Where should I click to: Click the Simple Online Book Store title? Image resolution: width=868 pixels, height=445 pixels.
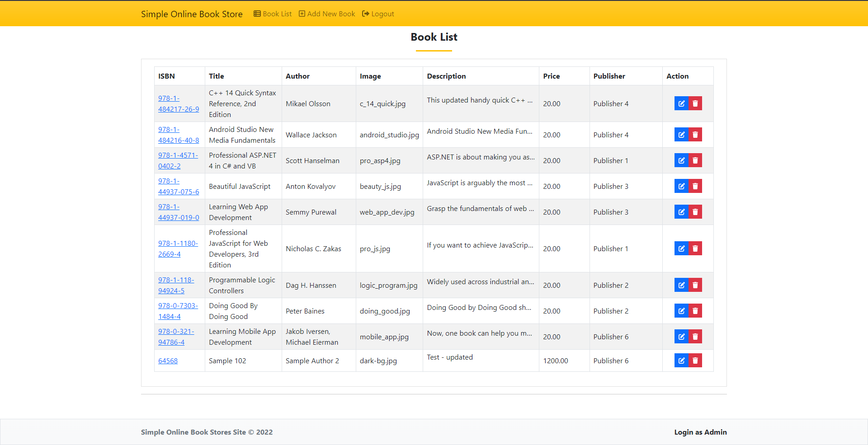coord(192,14)
